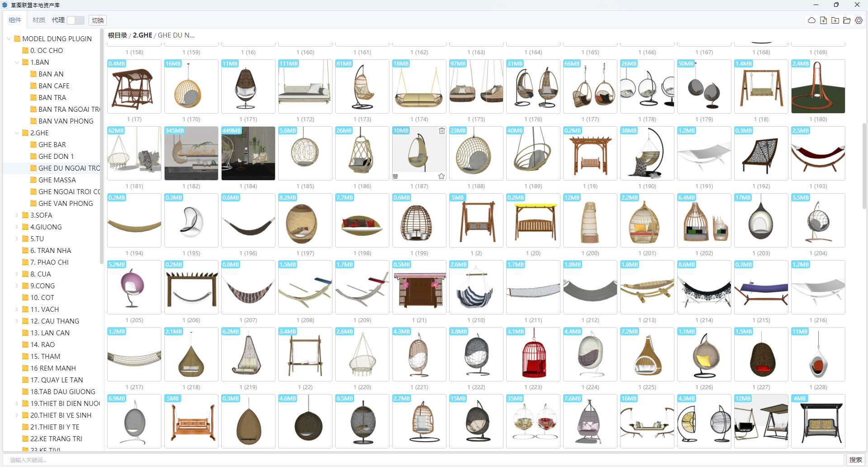Expand the 12. CAU THANG folder
The height and width of the screenshot is (467, 868).
[x=17, y=321]
